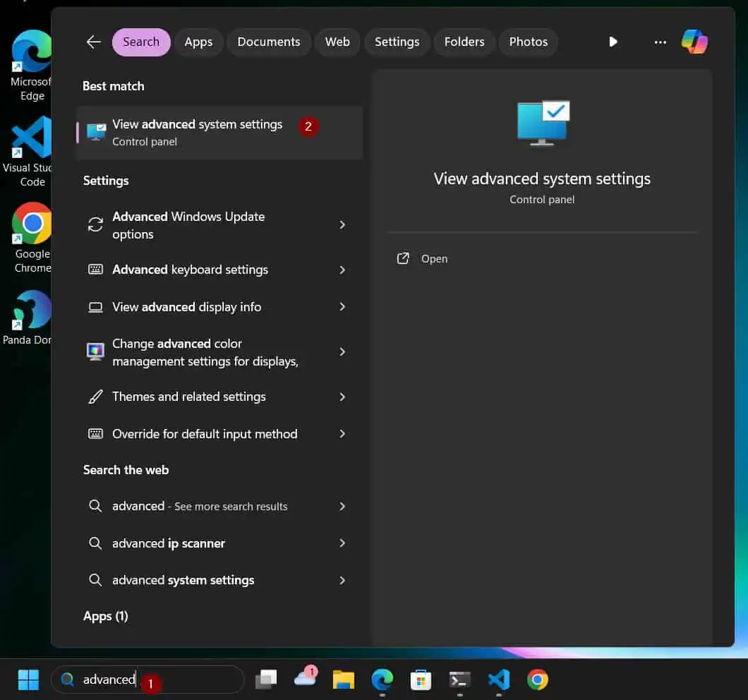
Task: Expand 'advanced system settings' web result chevron
Action: click(342, 580)
